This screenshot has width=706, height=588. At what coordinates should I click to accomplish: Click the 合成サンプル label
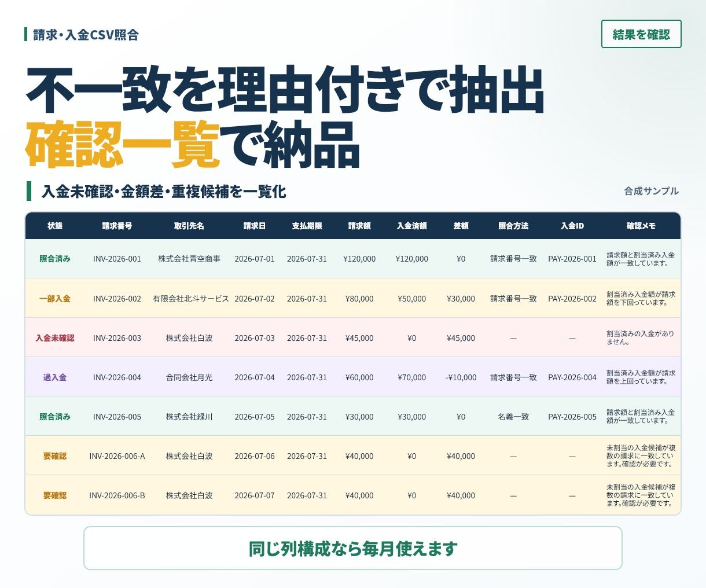click(651, 191)
